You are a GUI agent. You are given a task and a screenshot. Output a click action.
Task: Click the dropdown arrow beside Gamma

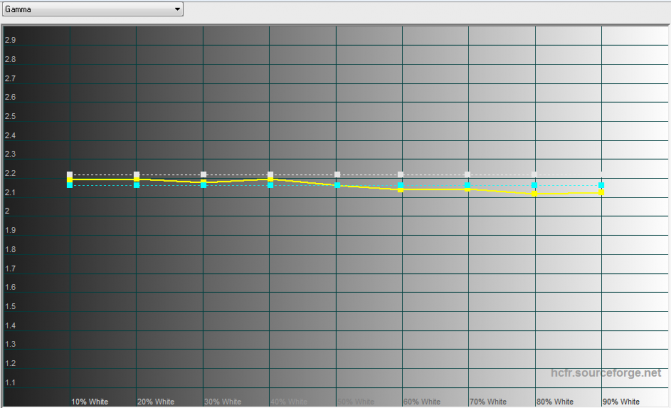click(177, 9)
